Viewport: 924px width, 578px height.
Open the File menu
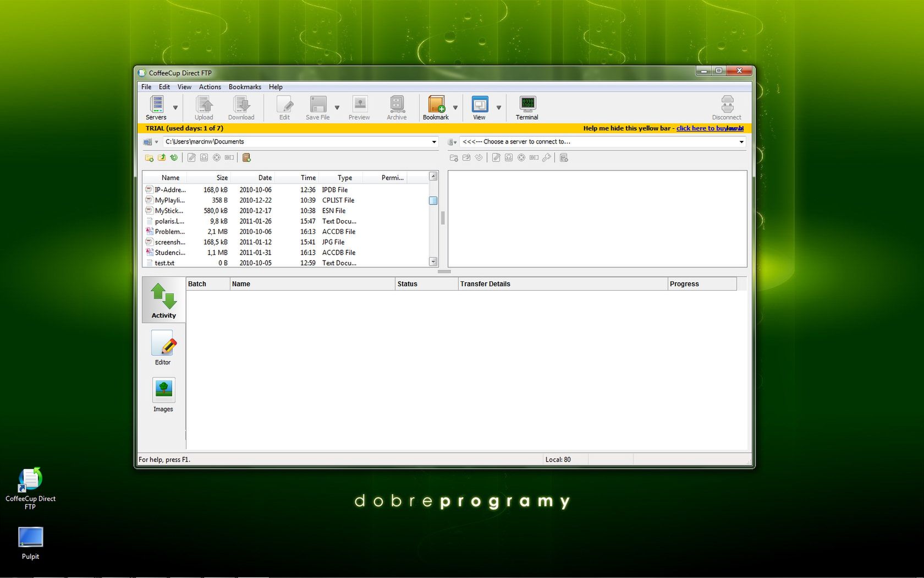tap(146, 87)
